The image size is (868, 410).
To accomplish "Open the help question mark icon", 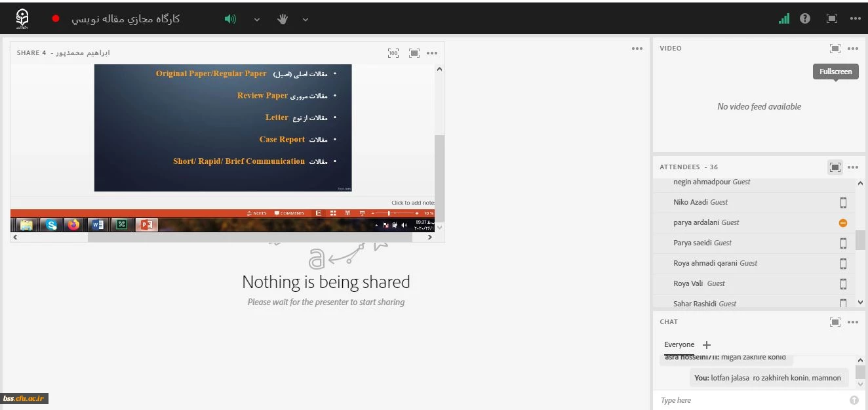I will tap(805, 19).
